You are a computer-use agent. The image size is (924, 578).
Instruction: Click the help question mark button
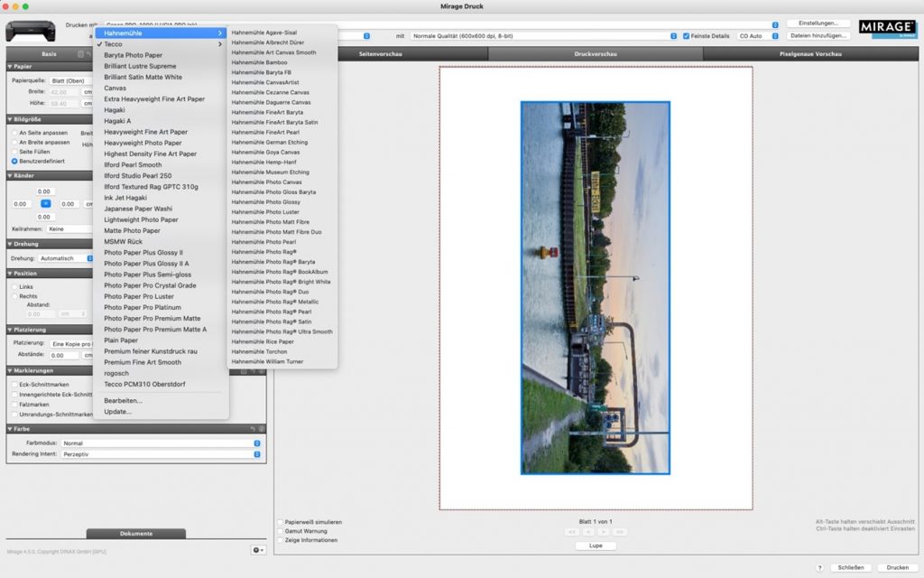819,567
